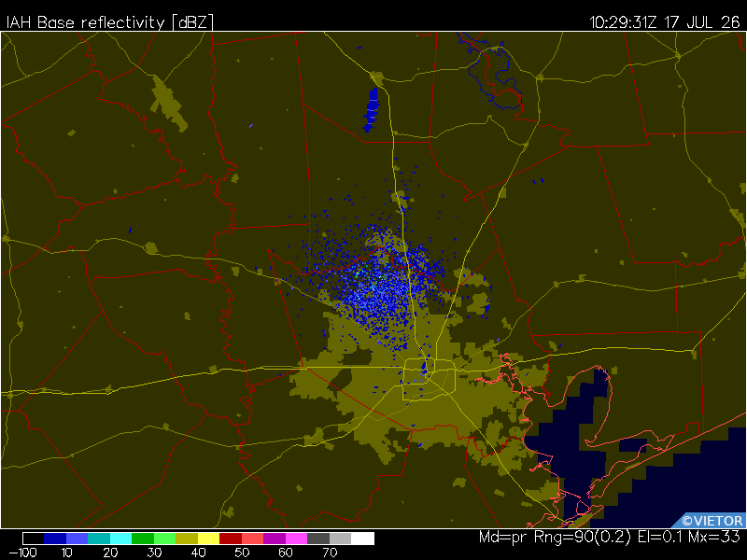
Task: Click the "-100" legend label
Action: click(22, 553)
